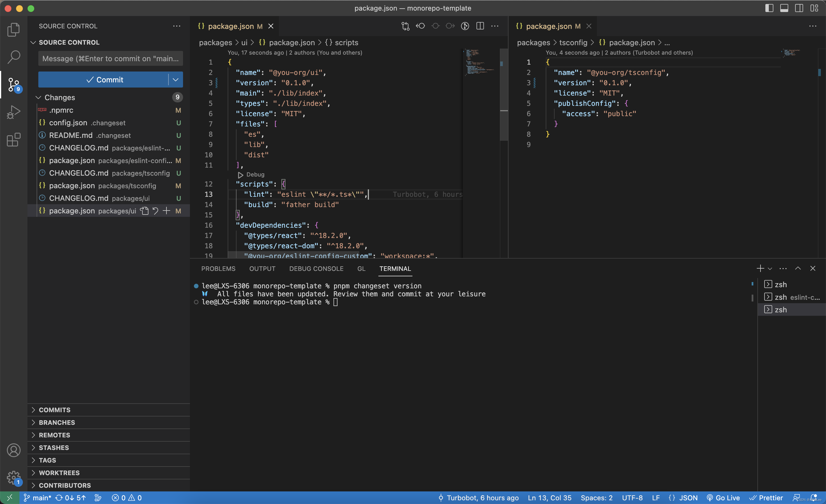Expand the COMMITS section
The width and height of the screenshot is (826, 504).
click(x=109, y=410)
